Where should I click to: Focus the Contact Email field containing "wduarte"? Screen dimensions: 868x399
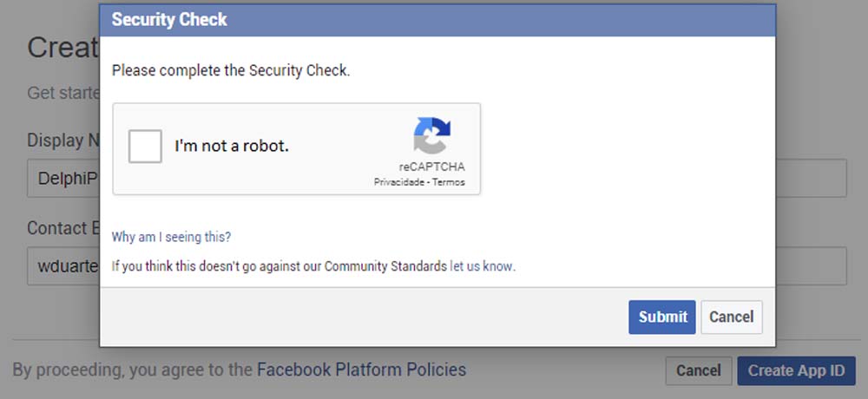click(x=62, y=265)
